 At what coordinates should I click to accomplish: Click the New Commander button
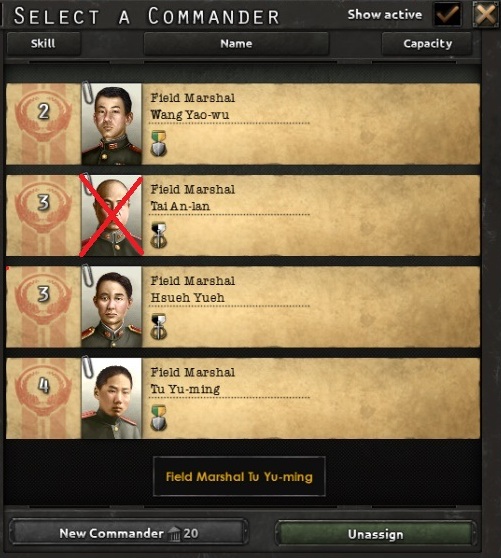[x=128, y=533]
